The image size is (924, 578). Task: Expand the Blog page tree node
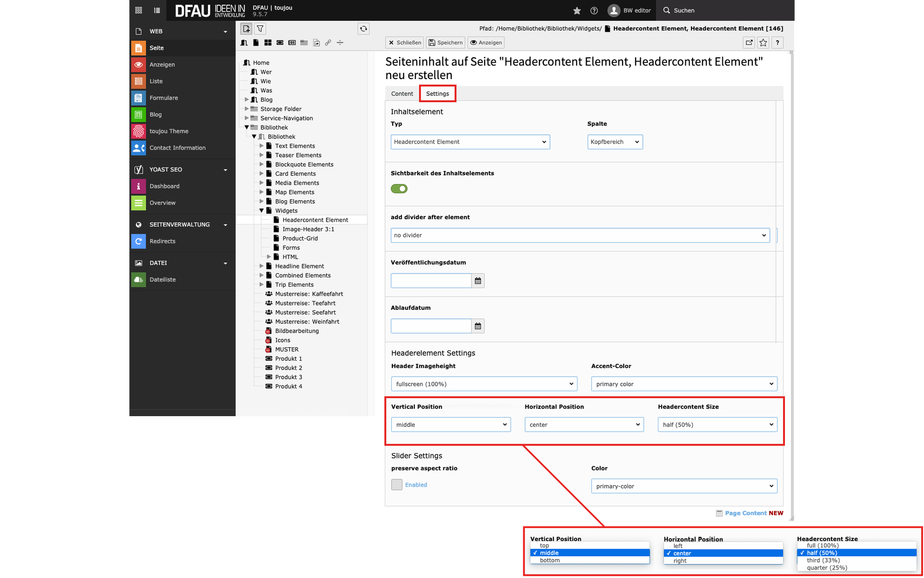tap(247, 100)
